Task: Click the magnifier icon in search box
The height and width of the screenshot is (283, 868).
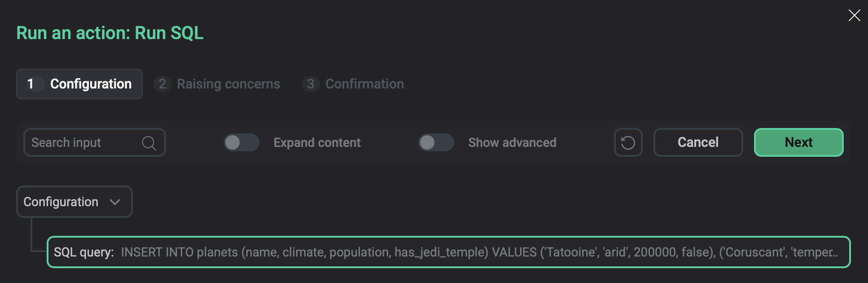Action: pos(149,143)
